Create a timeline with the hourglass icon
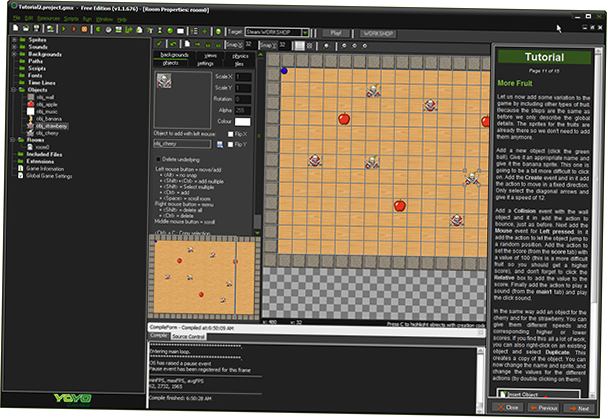The height and width of the screenshot is (419, 608). (160, 31)
